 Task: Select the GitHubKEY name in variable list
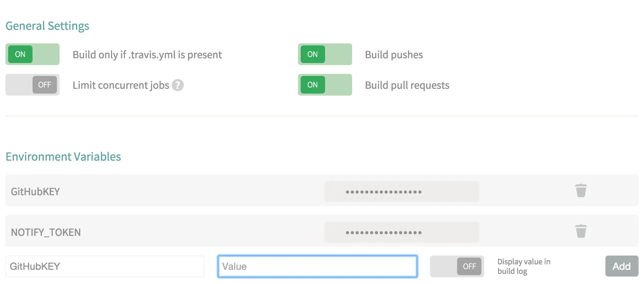coord(35,192)
